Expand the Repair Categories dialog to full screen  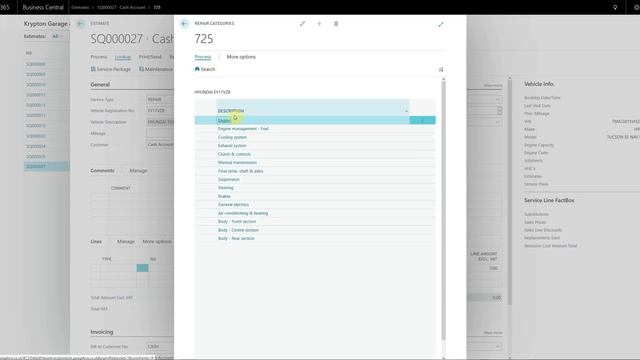point(441,24)
